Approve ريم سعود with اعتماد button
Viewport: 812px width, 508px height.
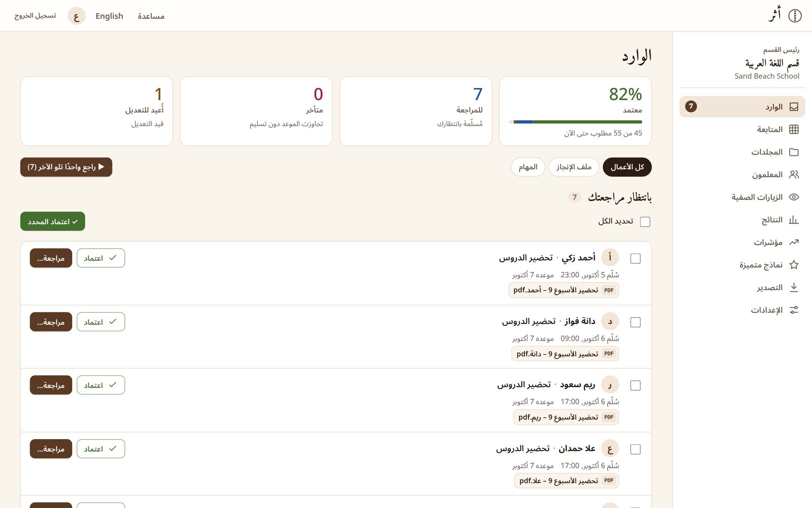coord(101,385)
